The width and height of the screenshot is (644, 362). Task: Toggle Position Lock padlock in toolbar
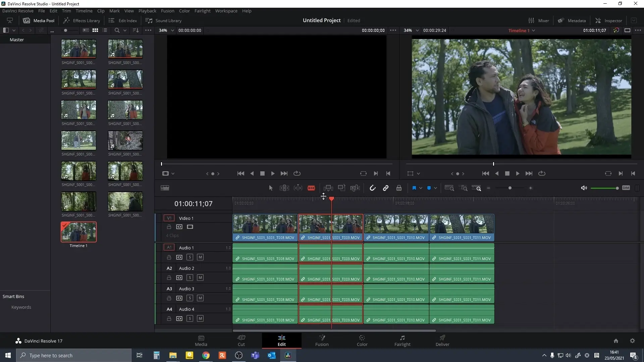(x=399, y=188)
